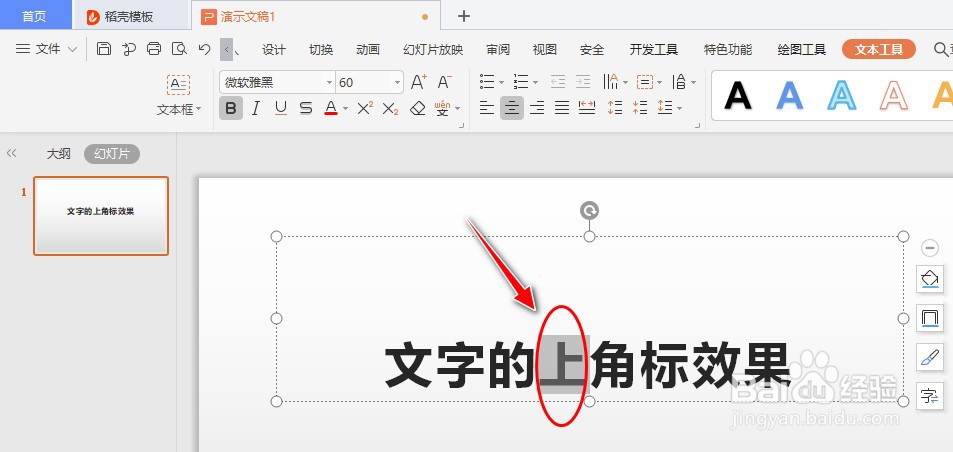Open the font name dropdown 微软雅黑

point(329,83)
